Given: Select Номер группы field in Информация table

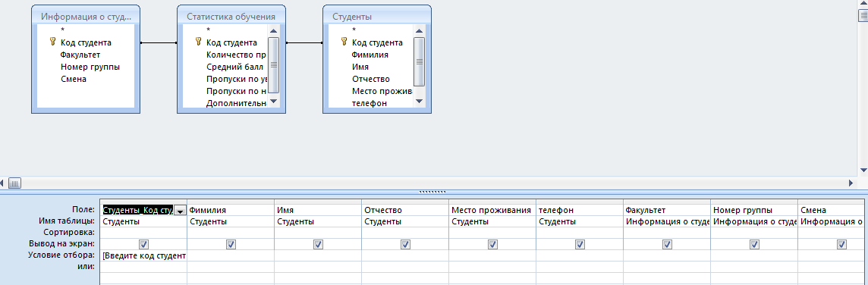Looking at the screenshot, I should 90,67.
